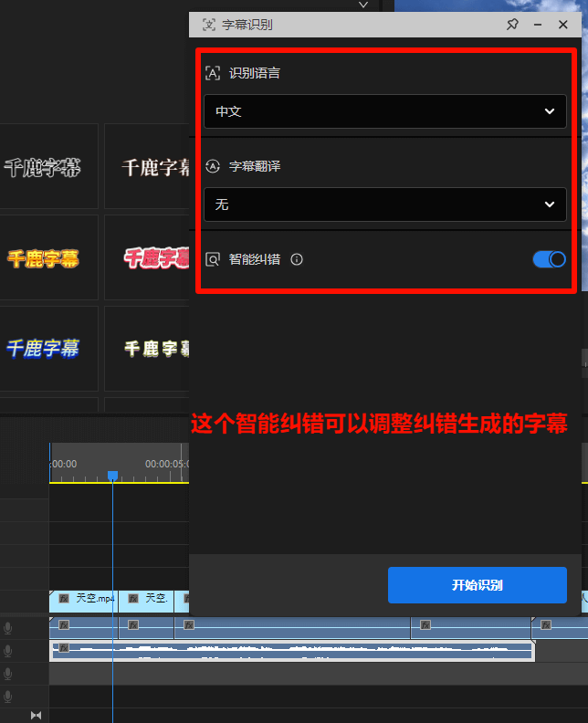The width and height of the screenshot is (588, 723).
Task: Click the 识别语言 section icon
Action: pyautogui.click(x=213, y=73)
